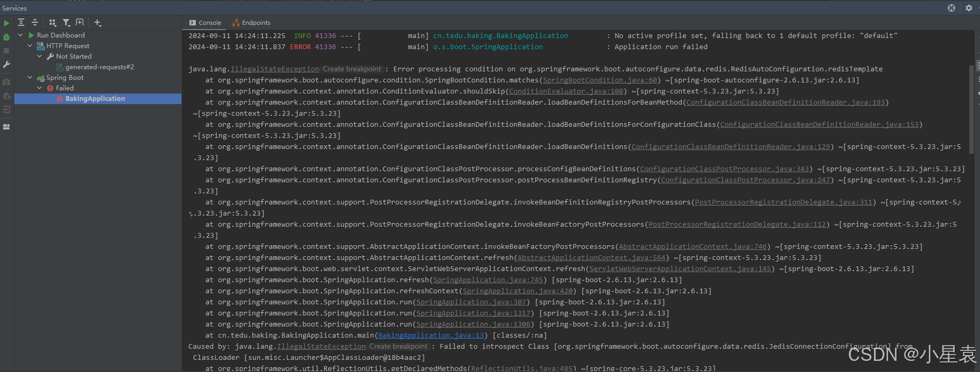The height and width of the screenshot is (372, 980).
Task: Start debugging with the green bug icon
Action: click(6, 37)
